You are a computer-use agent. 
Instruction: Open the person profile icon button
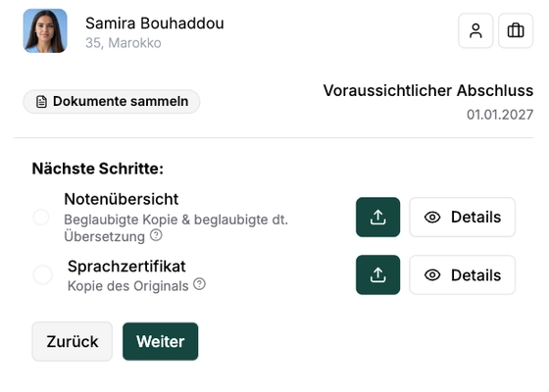[x=475, y=30]
